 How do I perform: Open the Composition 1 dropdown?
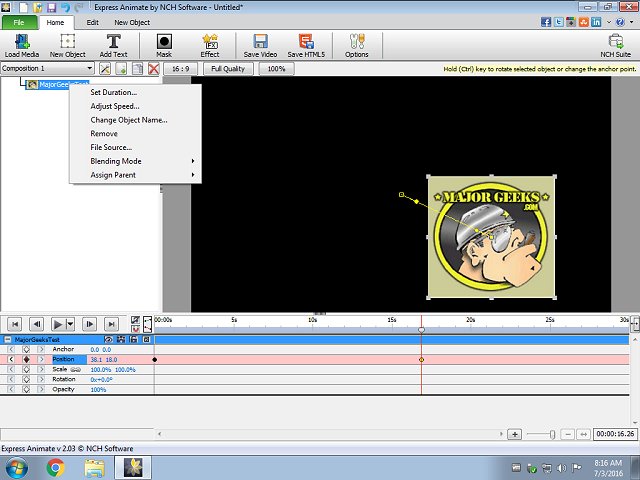[89, 69]
